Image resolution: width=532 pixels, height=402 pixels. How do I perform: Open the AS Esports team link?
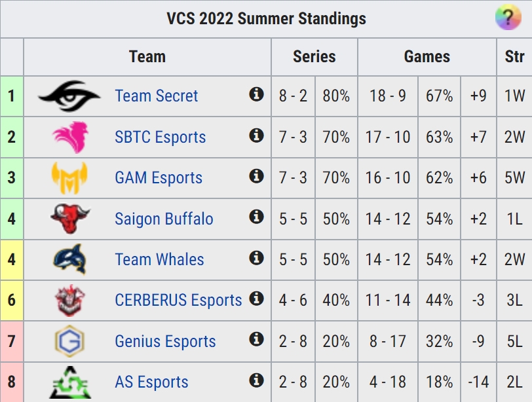point(151,382)
